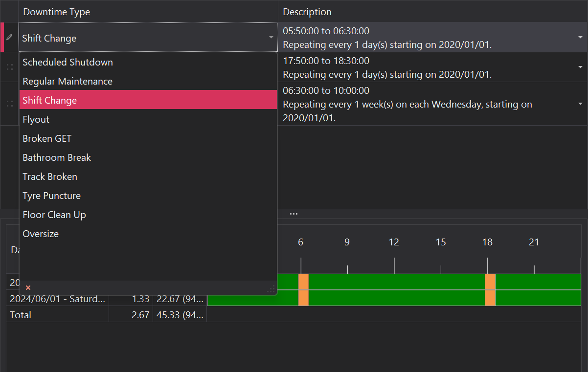The image size is (588, 372).
Task: Click the resize grip of the dropdown list
Action: pyautogui.click(x=271, y=289)
